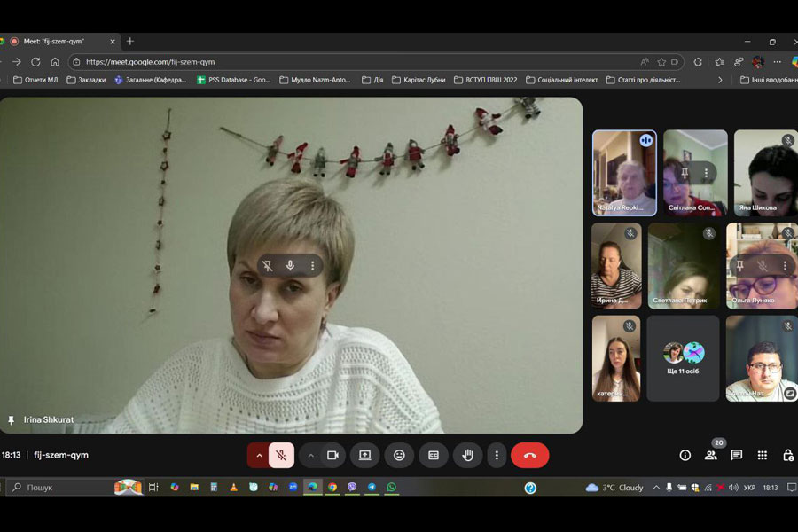Open the Закладки bookmarks folder
The width and height of the screenshot is (798, 532).
pyautogui.click(x=86, y=80)
